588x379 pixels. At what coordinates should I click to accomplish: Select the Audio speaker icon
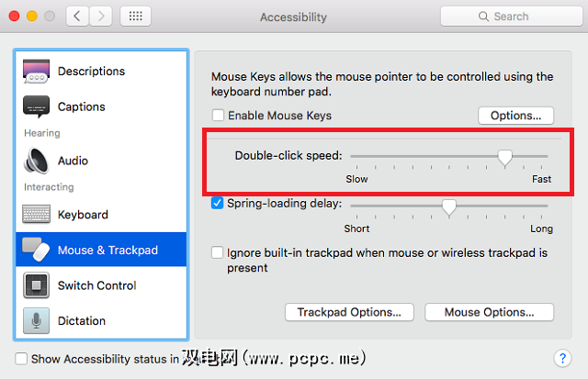(x=37, y=161)
